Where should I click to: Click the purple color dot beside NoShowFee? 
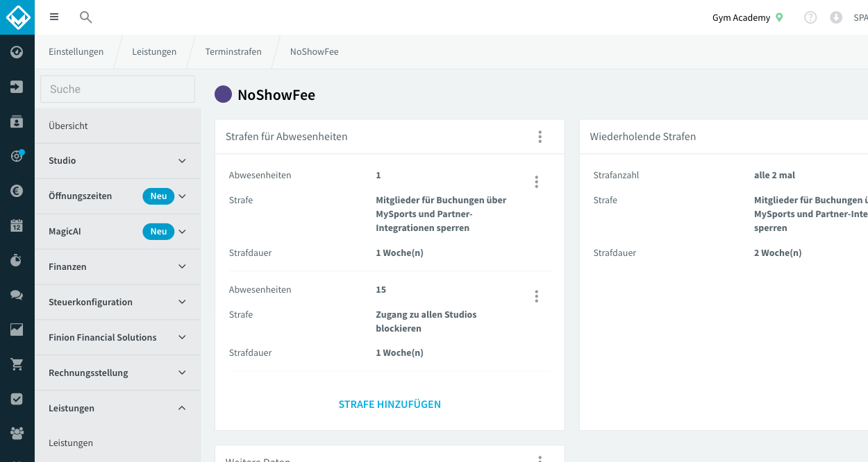[223, 94]
